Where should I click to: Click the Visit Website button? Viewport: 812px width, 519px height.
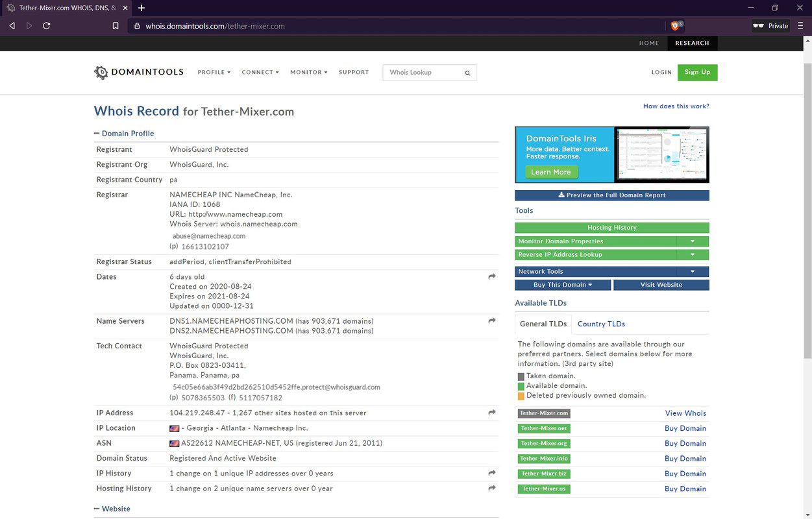tap(661, 285)
